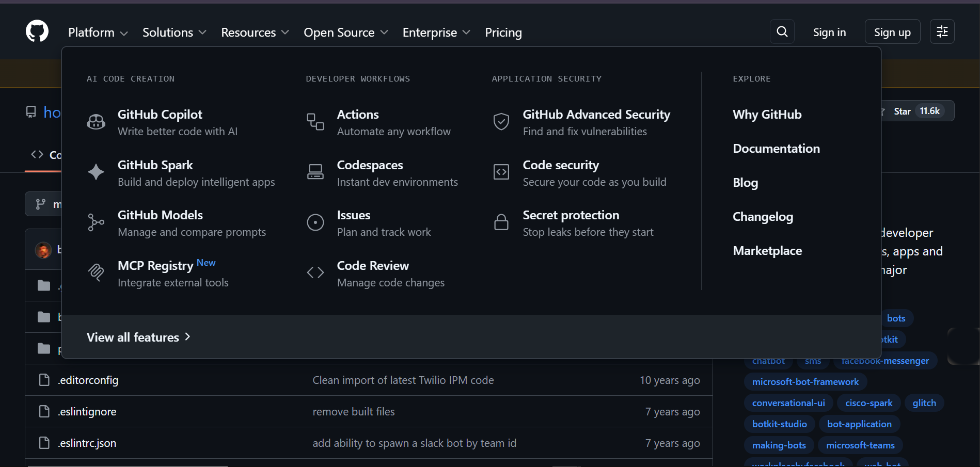Image resolution: width=980 pixels, height=467 pixels.
Task: Open the .editorconfig file
Action: 88,380
